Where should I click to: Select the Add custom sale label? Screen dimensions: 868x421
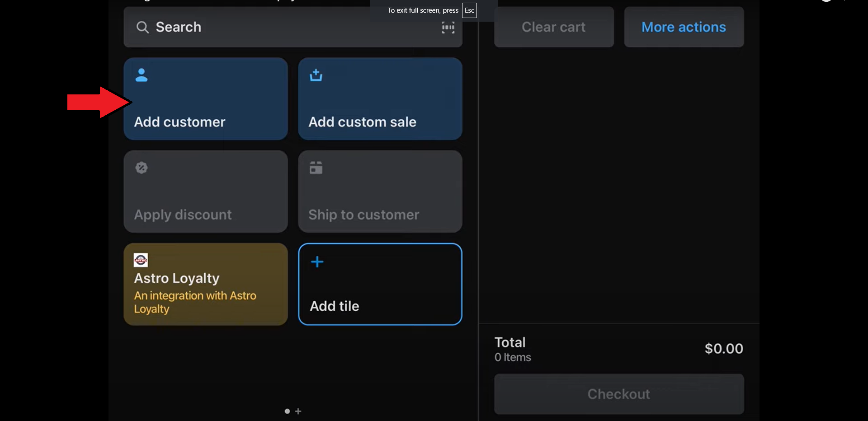click(362, 122)
